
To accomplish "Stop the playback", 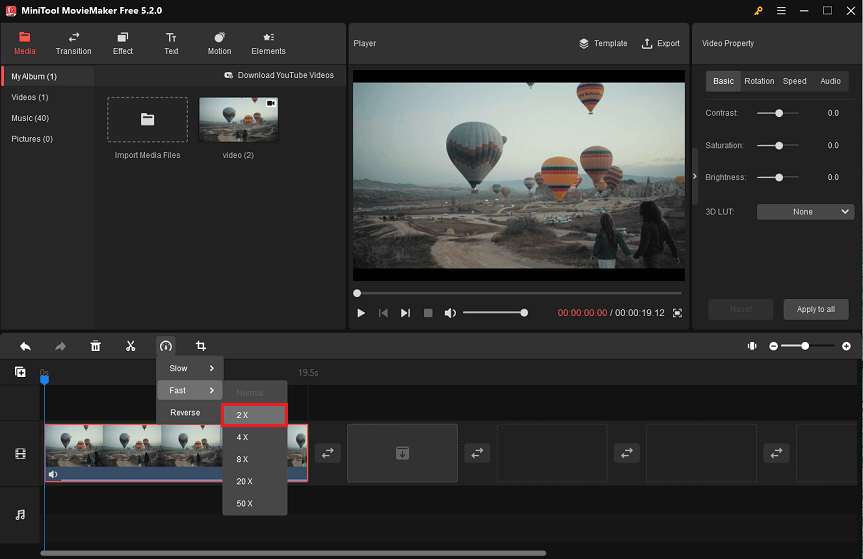I will click(x=428, y=313).
